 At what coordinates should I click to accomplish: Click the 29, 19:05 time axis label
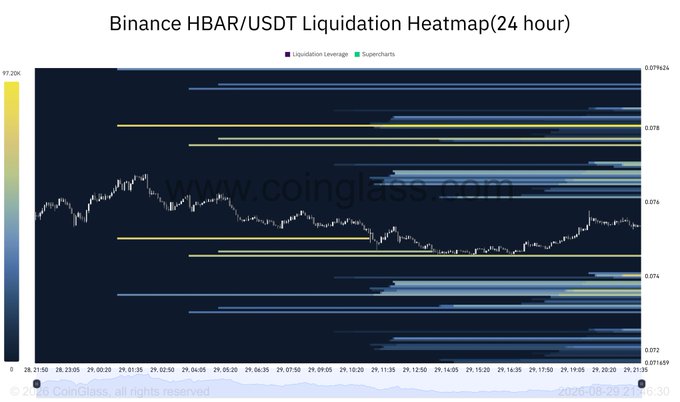[572, 370]
